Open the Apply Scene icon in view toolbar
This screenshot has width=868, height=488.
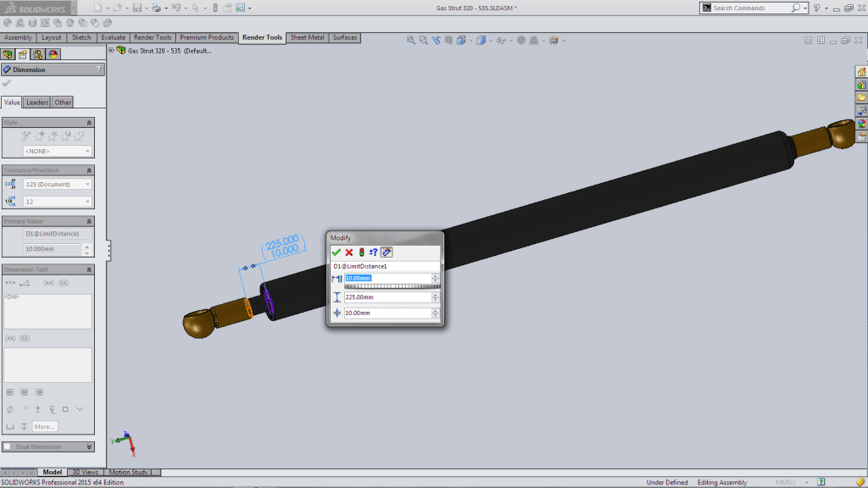tap(554, 38)
